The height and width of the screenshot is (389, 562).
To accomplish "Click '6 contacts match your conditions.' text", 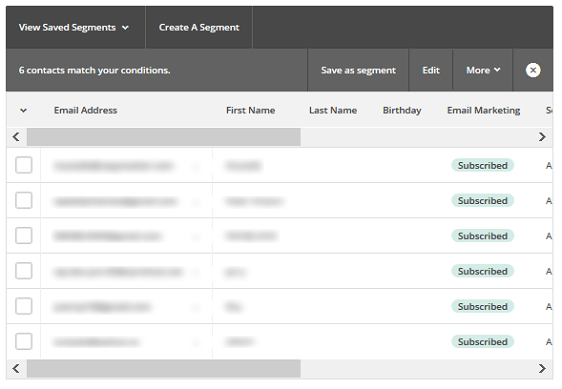I will [94, 70].
